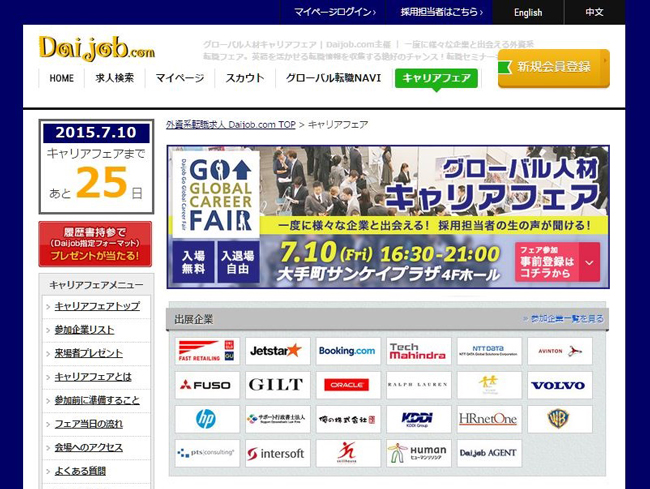This screenshot has width=650, height=489.
Task: Open the グローバル転職NAVI tab
Action: (333, 78)
